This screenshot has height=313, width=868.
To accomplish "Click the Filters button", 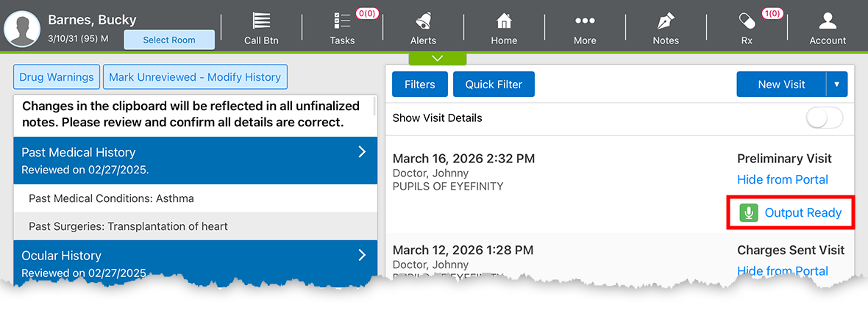I will (x=419, y=84).
